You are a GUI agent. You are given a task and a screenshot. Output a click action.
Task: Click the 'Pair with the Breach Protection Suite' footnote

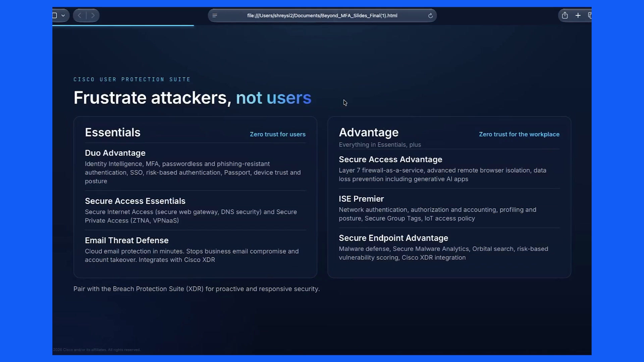click(x=197, y=289)
